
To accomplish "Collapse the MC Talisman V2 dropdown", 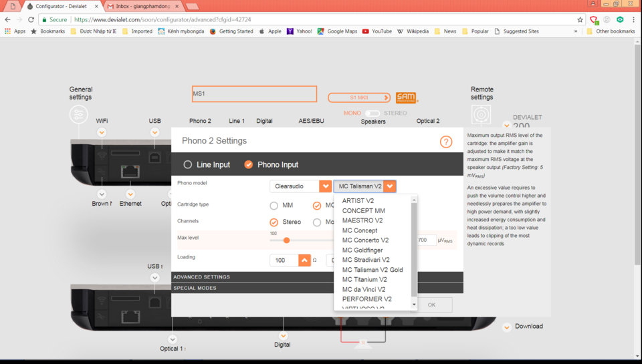I will [390, 186].
